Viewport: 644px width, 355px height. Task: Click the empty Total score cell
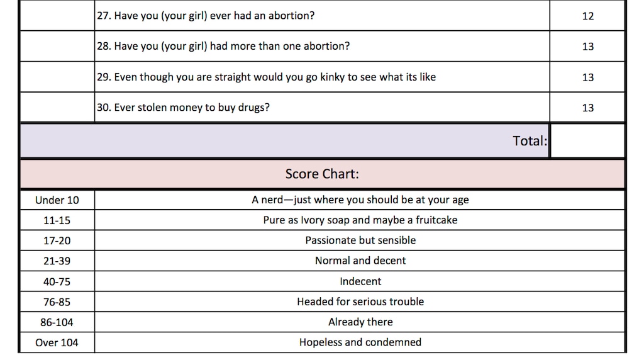pyautogui.click(x=587, y=141)
